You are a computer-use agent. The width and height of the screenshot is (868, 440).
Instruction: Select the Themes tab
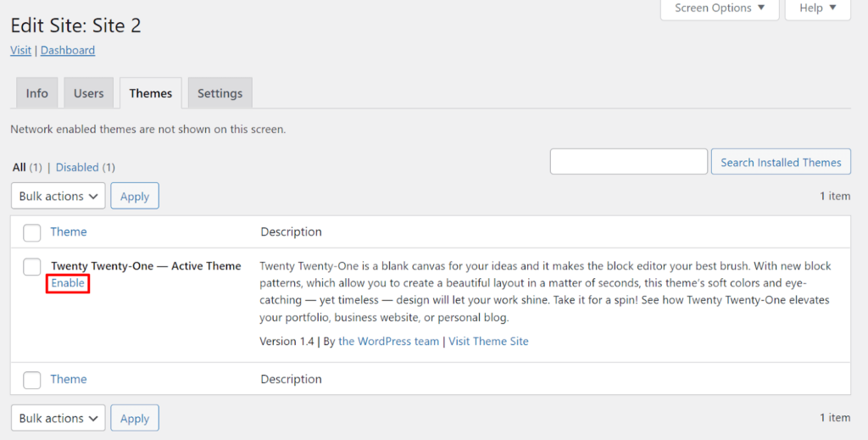point(151,93)
